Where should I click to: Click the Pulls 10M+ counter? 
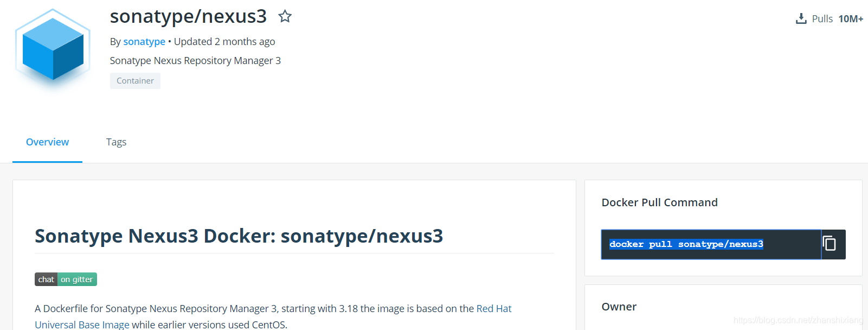click(x=851, y=18)
